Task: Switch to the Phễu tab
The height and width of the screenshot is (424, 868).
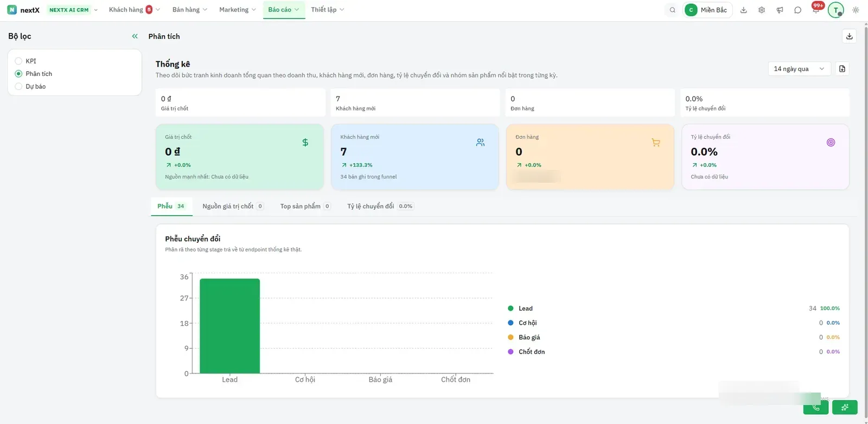Action: (171, 206)
